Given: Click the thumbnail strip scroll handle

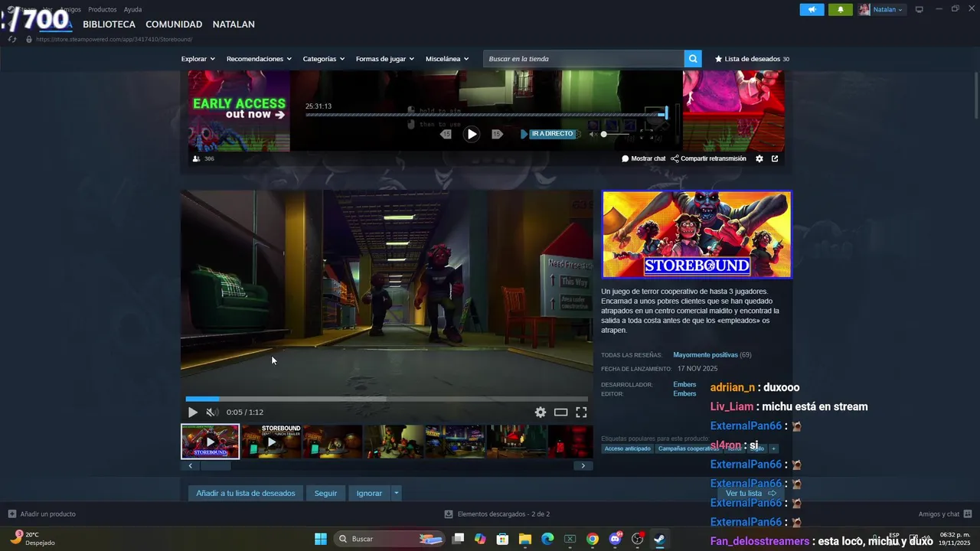Looking at the screenshot, I should point(215,465).
